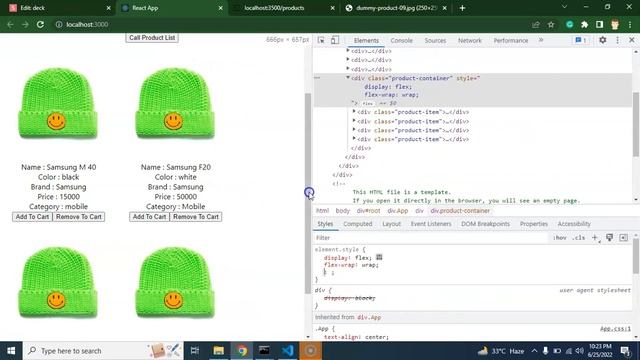Open DevTools settings gear
The image size is (640, 360).
(602, 40)
